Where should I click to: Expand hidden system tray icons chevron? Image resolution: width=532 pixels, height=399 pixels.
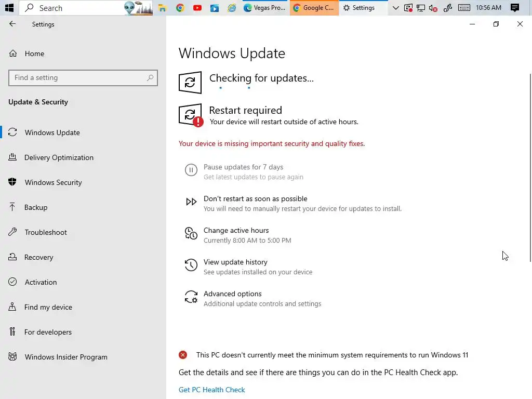[x=395, y=8]
